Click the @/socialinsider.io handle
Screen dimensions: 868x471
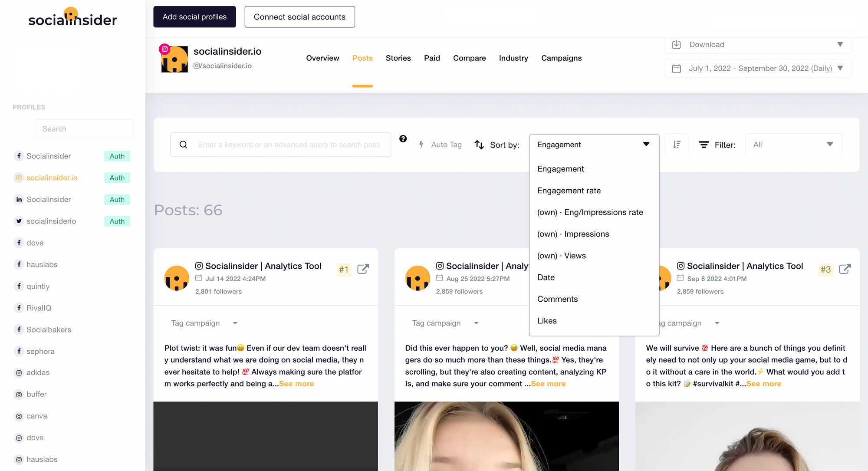(x=222, y=66)
